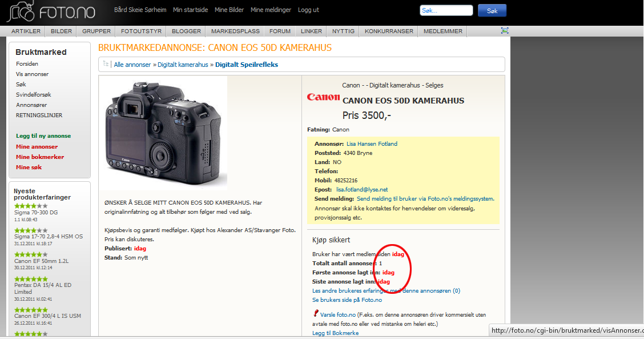Click the red pin icon beside Varsle foto.no
This screenshot has width=644, height=339.
coord(315,313)
